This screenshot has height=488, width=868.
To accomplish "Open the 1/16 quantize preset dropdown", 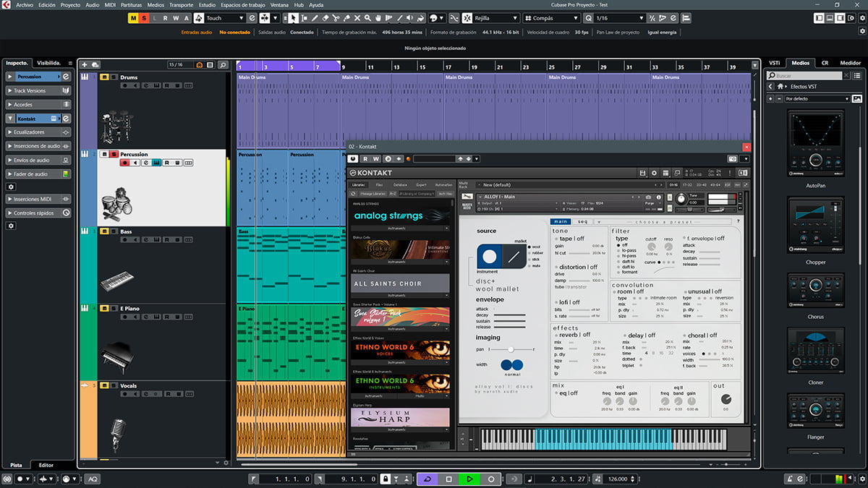I will (619, 18).
